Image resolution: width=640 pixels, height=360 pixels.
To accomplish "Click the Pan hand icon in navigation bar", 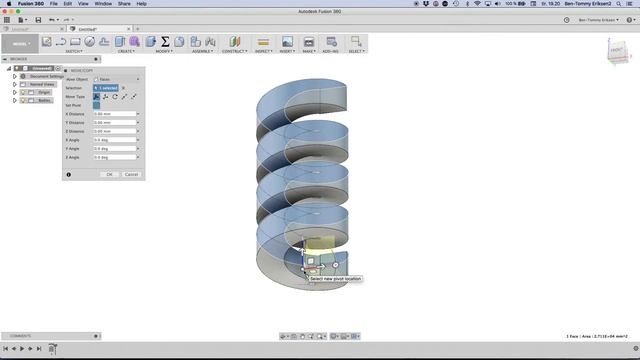I will click(302, 336).
